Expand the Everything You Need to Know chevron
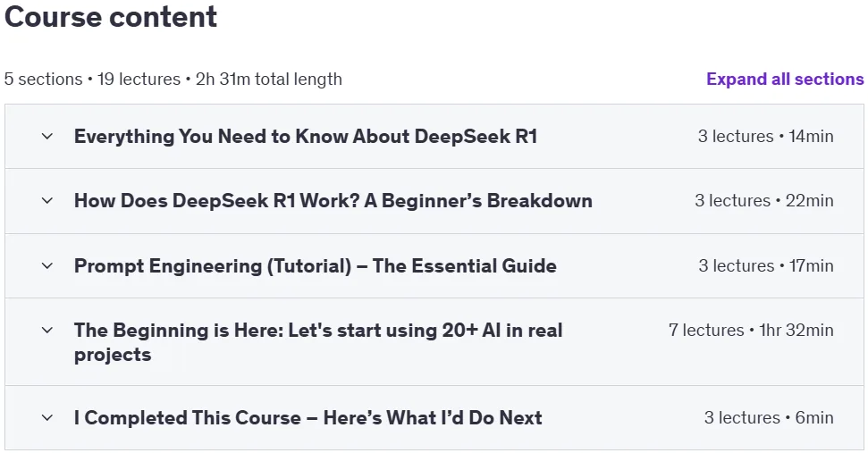 pos(47,136)
